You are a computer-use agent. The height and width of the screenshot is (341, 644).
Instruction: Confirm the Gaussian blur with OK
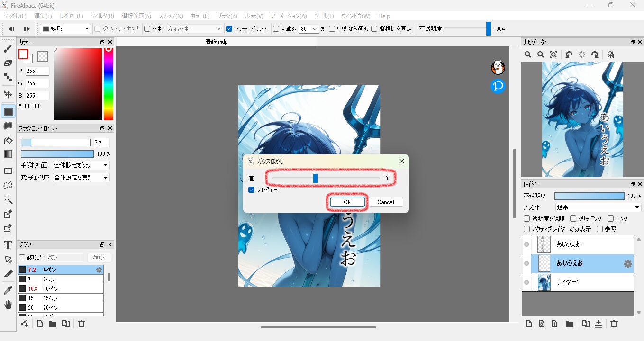pos(347,202)
